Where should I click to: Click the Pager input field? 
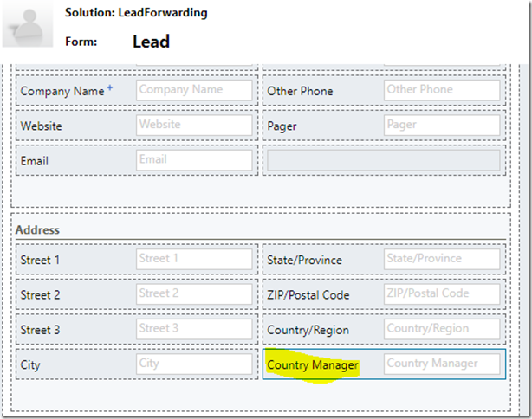(x=442, y=125)
